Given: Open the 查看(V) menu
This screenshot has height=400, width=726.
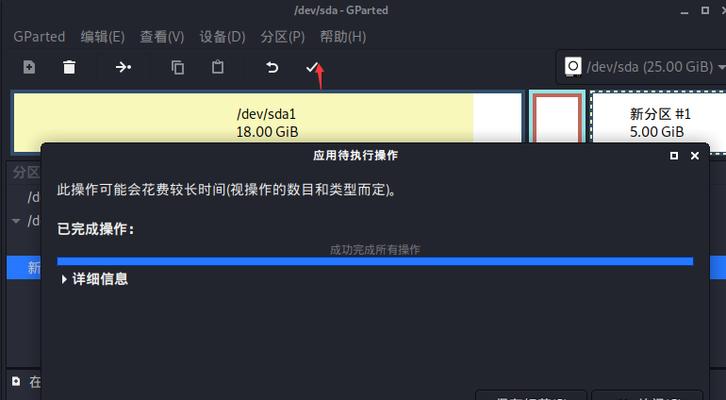Looking at the screenshot, I should pyautogui.click(x=162, y=37).
